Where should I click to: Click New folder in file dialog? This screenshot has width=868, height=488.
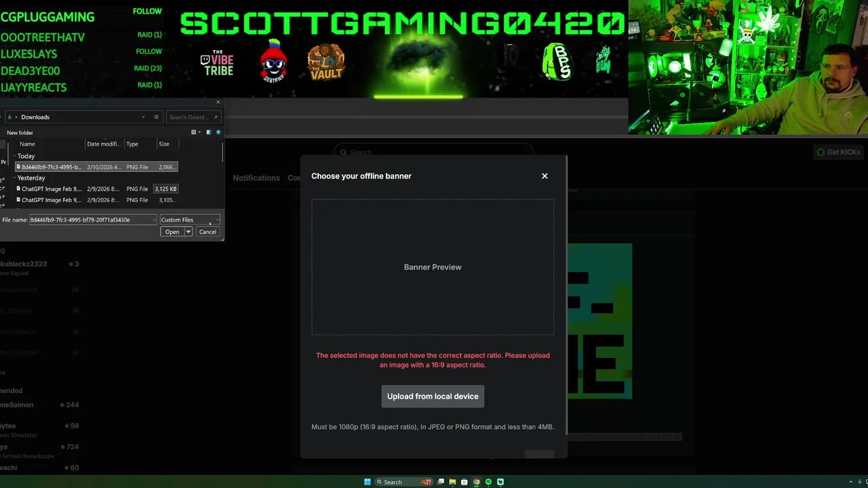tap(20, 132)
